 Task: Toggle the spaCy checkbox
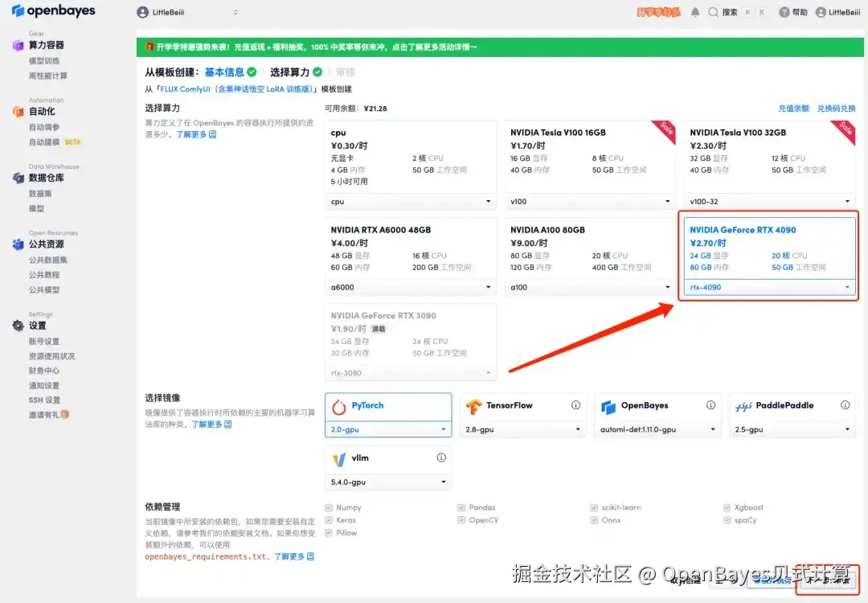click(x=727, y=520)
